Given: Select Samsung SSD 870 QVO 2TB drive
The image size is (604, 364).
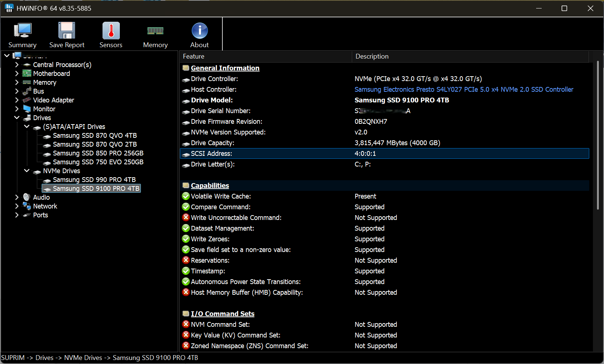Looking at the screenshot, I should 94,144.
